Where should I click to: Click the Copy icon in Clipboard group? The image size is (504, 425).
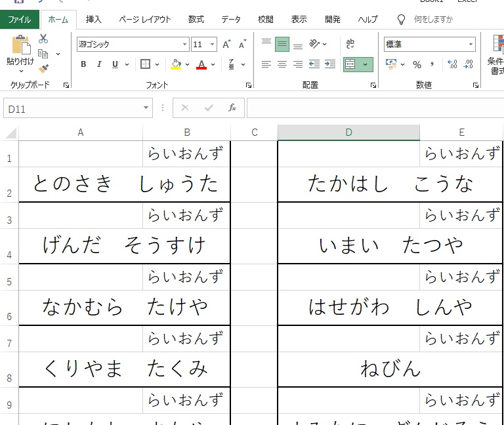43,54
